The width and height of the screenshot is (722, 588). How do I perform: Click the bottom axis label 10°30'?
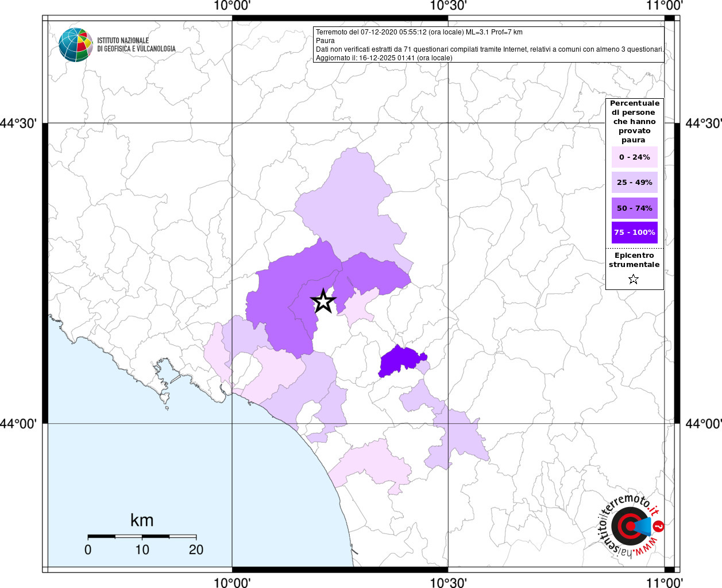(449, 582)
